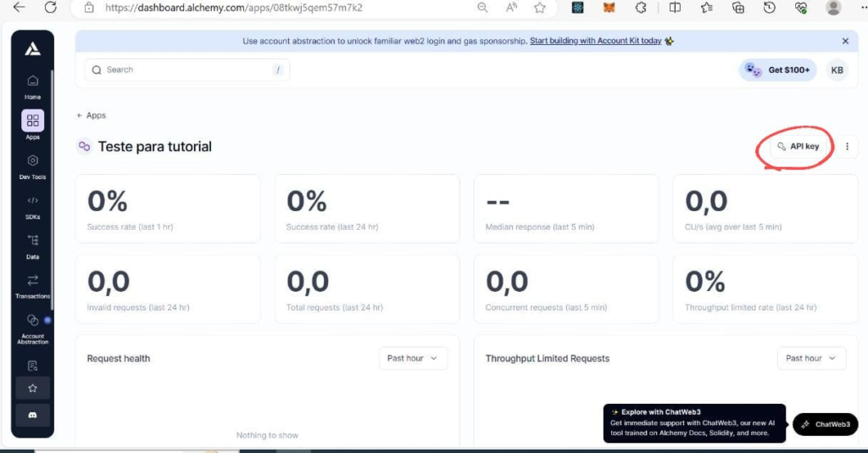Click the Total requests (last 24 hr) card
Viewport: 868px width, 453px height.
pyautogui.click(x=367, y=289)
